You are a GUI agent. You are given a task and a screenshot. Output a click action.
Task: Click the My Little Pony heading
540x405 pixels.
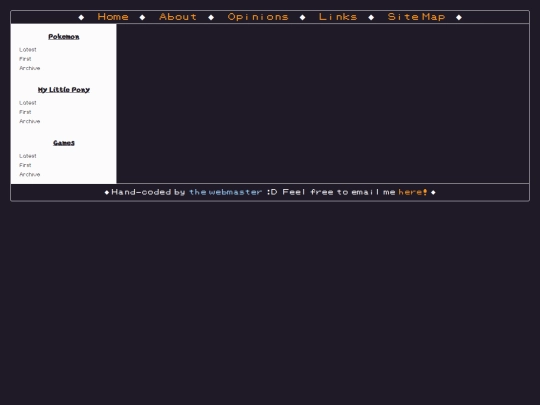[64, 90]
